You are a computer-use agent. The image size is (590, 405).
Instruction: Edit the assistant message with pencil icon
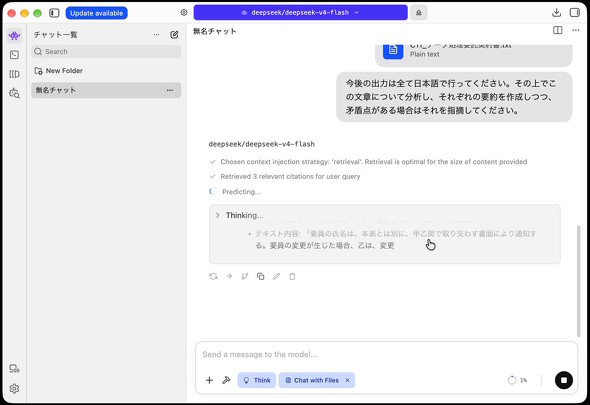pos(276,277)
